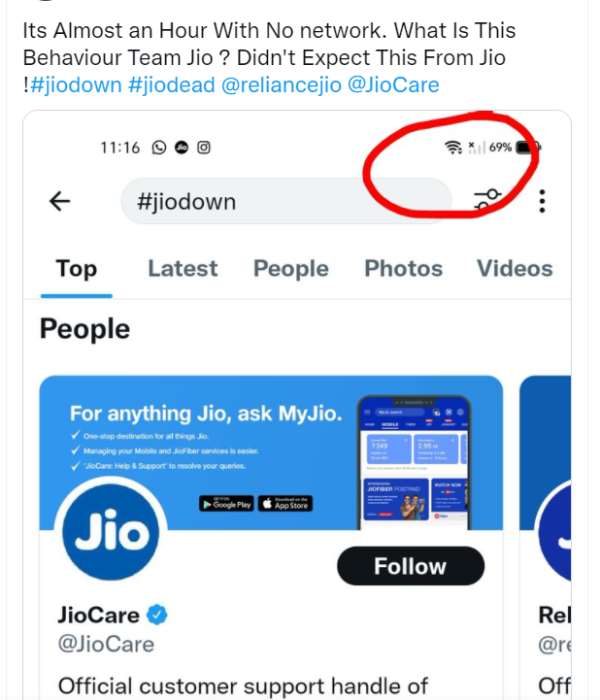Viewport: 600px width, 700px height.
Task: Open the search filter settings icon
Action: click(x=488, y=201)
